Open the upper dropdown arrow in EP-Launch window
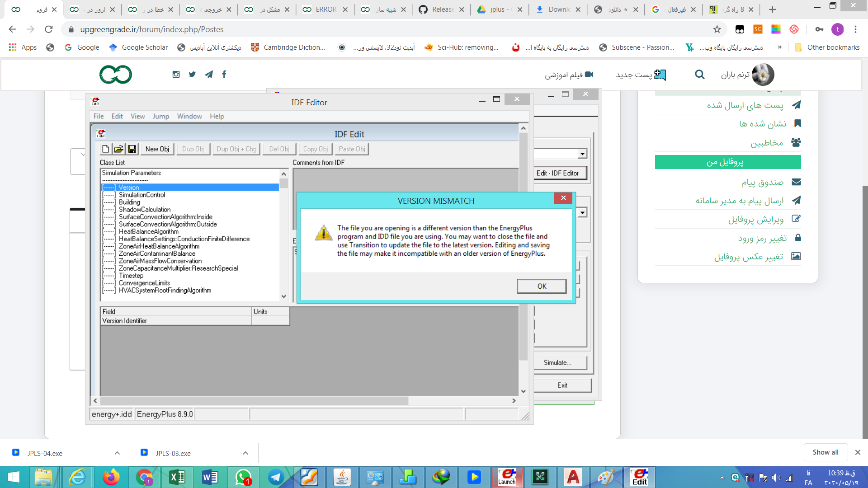 pos(582,154)
